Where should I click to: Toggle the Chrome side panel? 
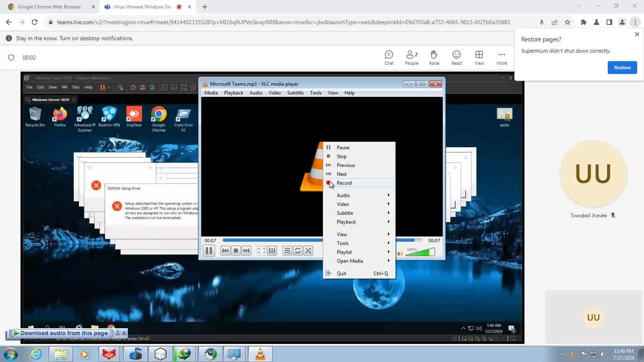tap(609, 22)
